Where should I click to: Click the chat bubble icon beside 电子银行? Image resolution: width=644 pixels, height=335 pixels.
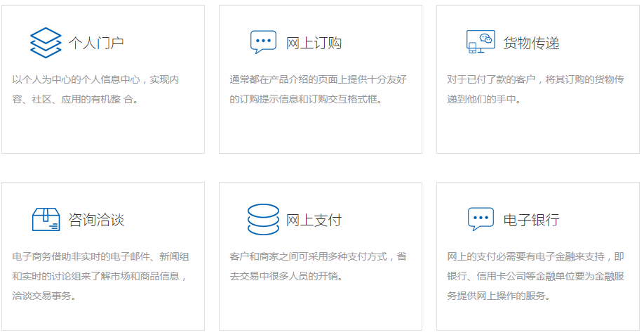(481, 219)
